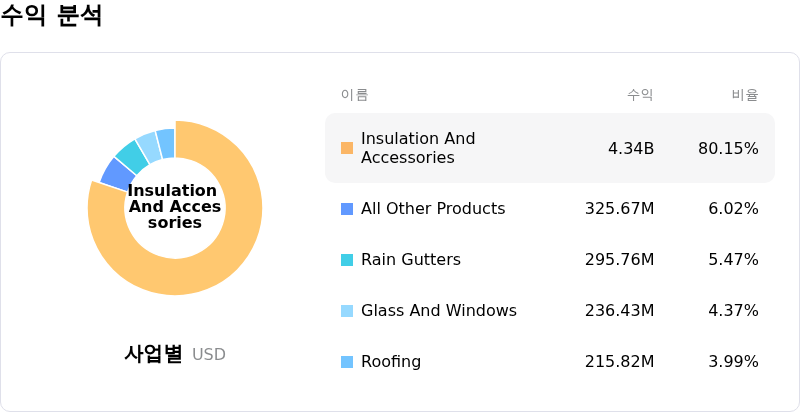Sort by the 수익 column header
The width and height of the screenshot is (800, 412).
640,95
